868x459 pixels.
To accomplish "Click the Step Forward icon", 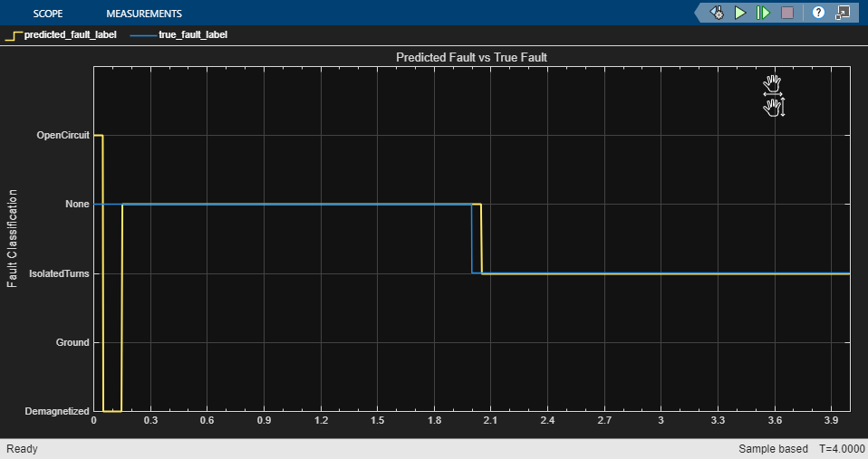I will (x=763, y=13).
